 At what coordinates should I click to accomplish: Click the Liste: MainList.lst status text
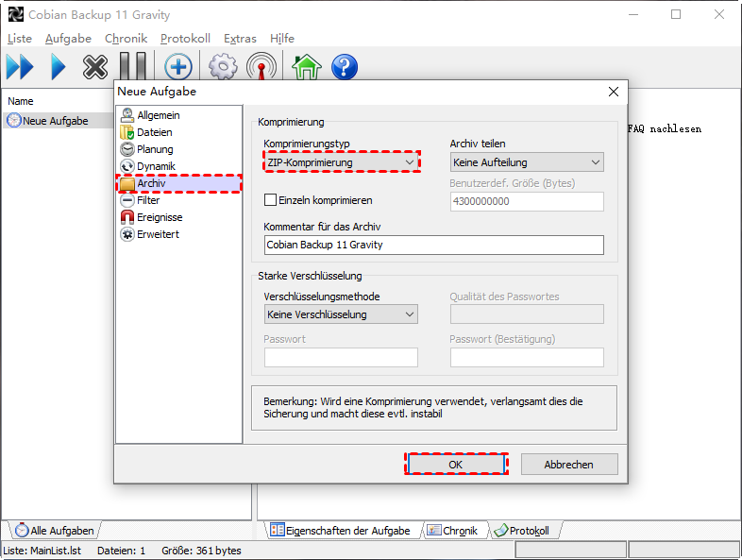point(42,551)
